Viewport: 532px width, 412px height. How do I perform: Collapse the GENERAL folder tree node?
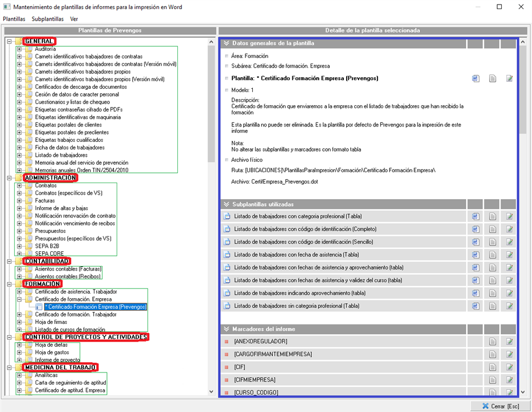pyautogui.click(x=10, y=41)
